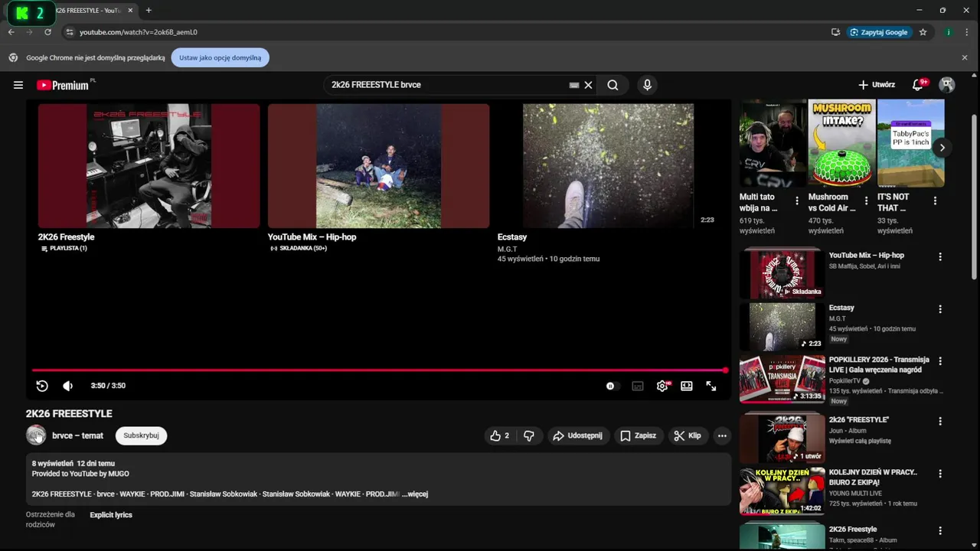
Task: Click Explicit lyrics text
Action: pyautogui.click(x=111, y=515)
